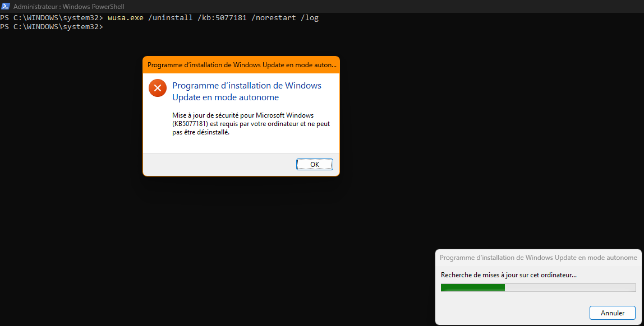Click the blue dialog heading text
The height and width of the screenshot is (326, 644).
(246, 91)
